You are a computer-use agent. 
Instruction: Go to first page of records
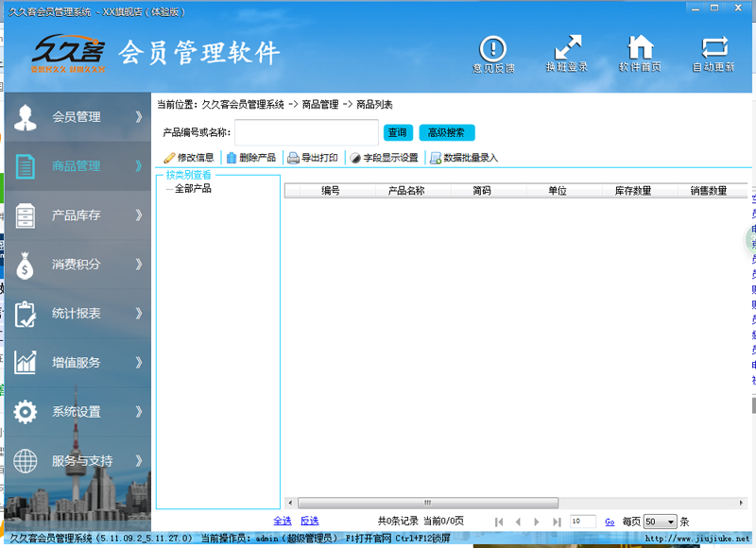pos(499,522)
